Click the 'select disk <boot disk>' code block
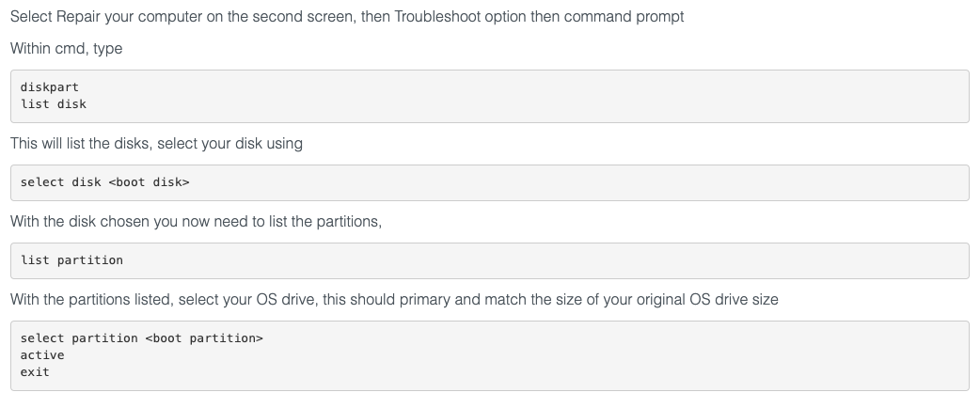The width and height of the screenshot is (980, 408). click(104, 182)
